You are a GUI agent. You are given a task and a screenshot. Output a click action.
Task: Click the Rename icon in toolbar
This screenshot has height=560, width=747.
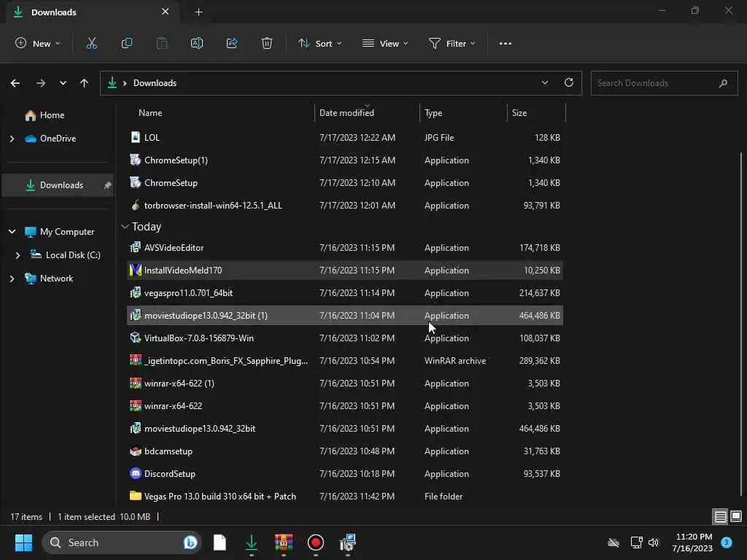(197, 43)
